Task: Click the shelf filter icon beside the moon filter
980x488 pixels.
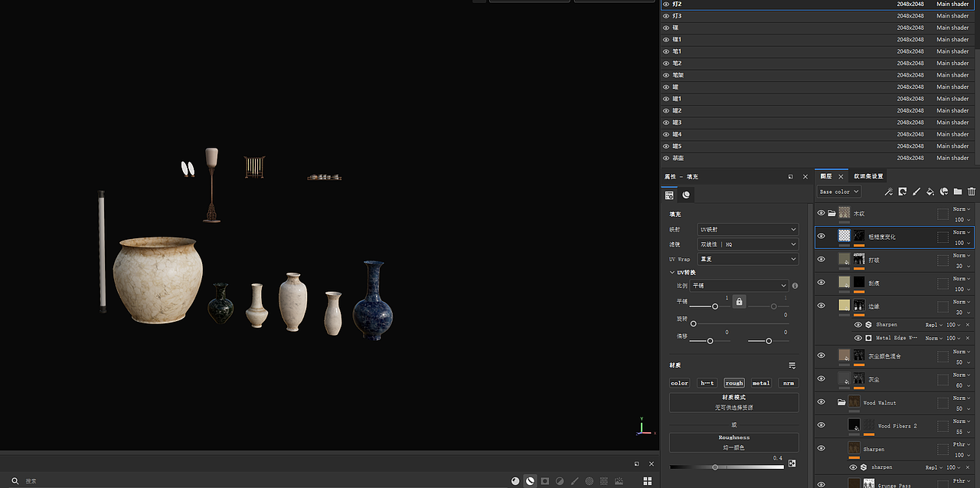Action: pyautogui.click(x=515, y=481)
